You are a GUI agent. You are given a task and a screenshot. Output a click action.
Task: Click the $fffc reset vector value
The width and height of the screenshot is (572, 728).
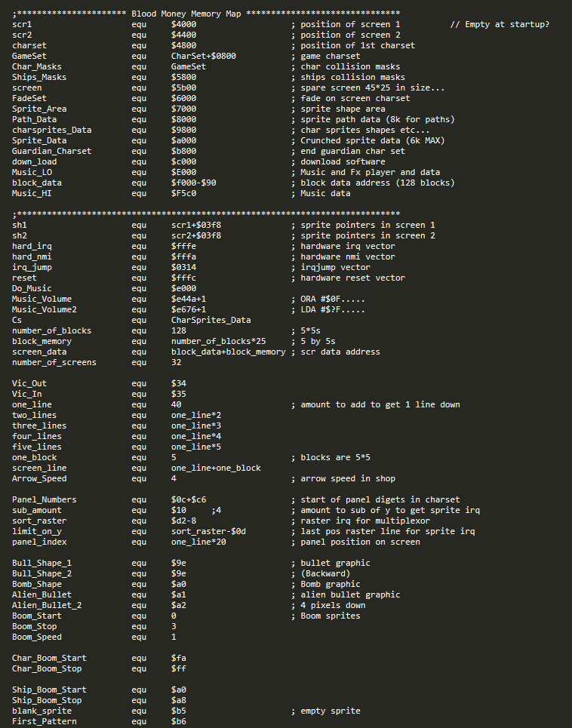pyautogui.click(x=184, y=278)
